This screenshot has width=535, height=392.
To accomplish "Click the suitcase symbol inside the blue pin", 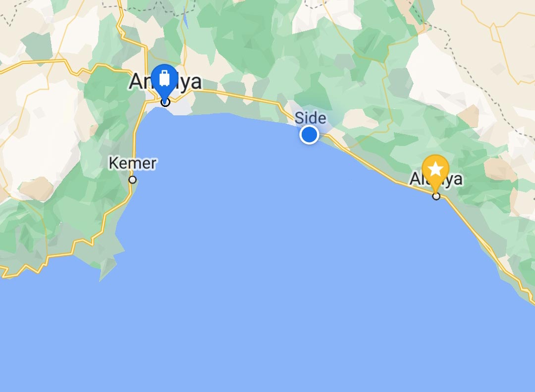I will pos(164,78).
